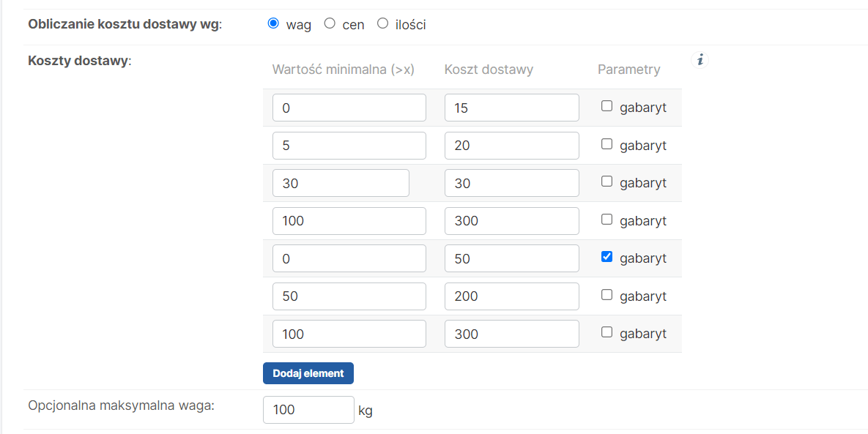
Task: Click delivery cost field showing 20
Action: pos(511,146)
